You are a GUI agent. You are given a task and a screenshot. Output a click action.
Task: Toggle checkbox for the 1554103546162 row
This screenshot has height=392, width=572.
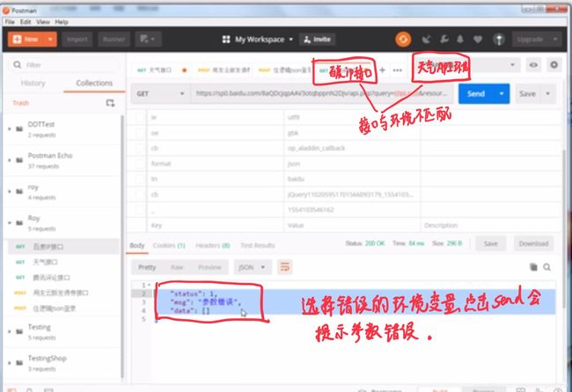(139, 210)
